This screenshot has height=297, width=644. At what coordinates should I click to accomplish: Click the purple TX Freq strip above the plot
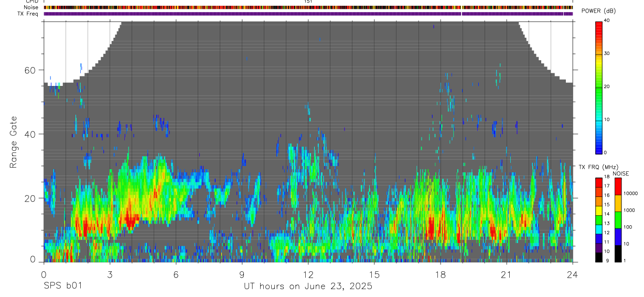click(x=308, y=14)
